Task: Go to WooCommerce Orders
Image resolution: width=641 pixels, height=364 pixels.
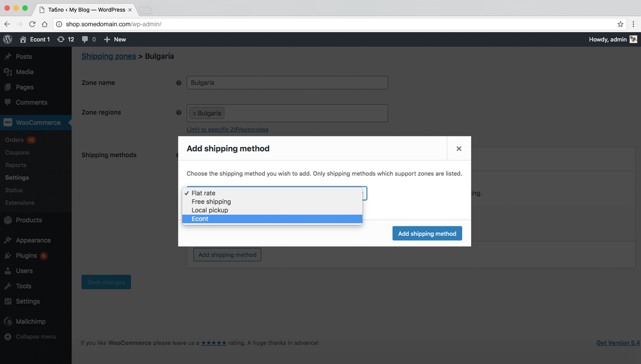Action: click(x=14, y=140)
